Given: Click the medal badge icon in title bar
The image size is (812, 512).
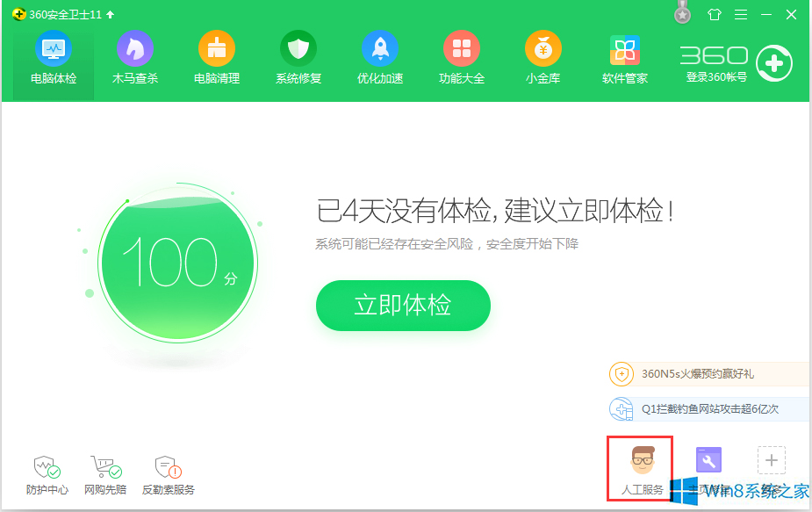Looking at the screenshot, I should tap(682, 12).
